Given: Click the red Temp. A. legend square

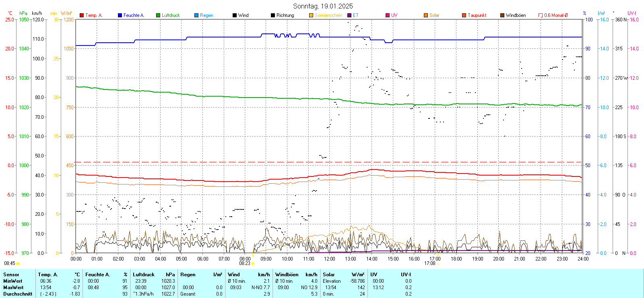Looking at the screenshot, I should click(x=82, y=15).
